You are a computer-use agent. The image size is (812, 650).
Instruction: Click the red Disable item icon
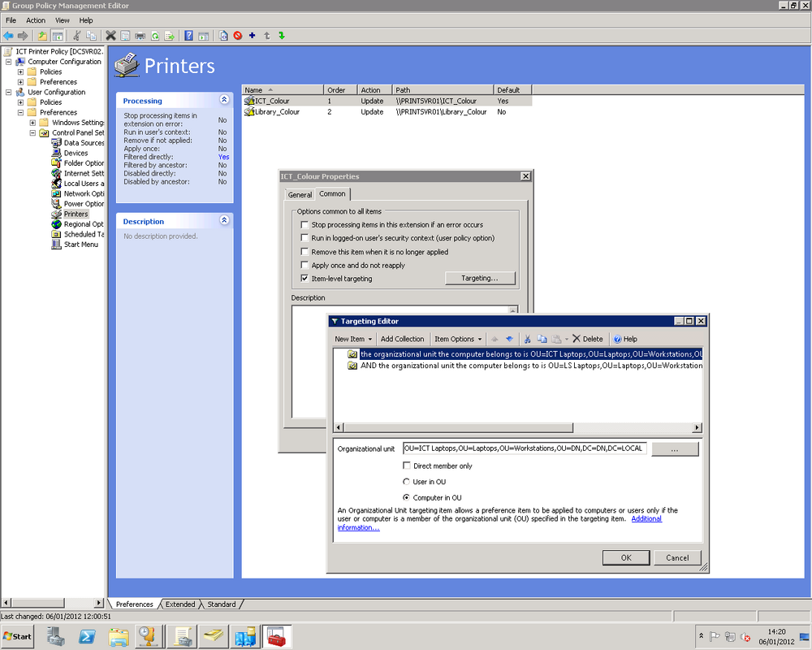click(238, 36)
